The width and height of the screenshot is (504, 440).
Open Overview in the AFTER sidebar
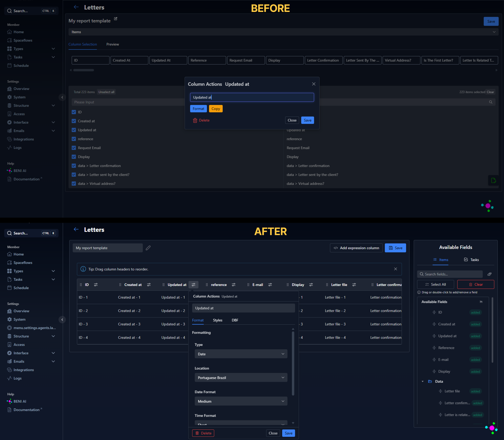pyautogui.click(x=21, y=311)
